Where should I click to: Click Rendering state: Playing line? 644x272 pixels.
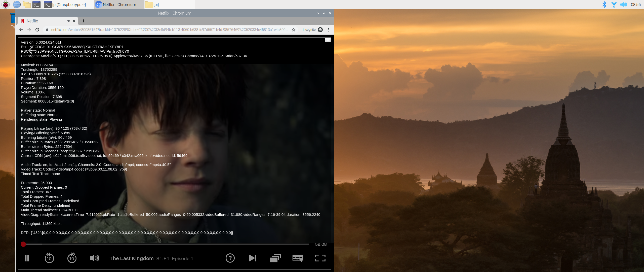click(41, 119)
